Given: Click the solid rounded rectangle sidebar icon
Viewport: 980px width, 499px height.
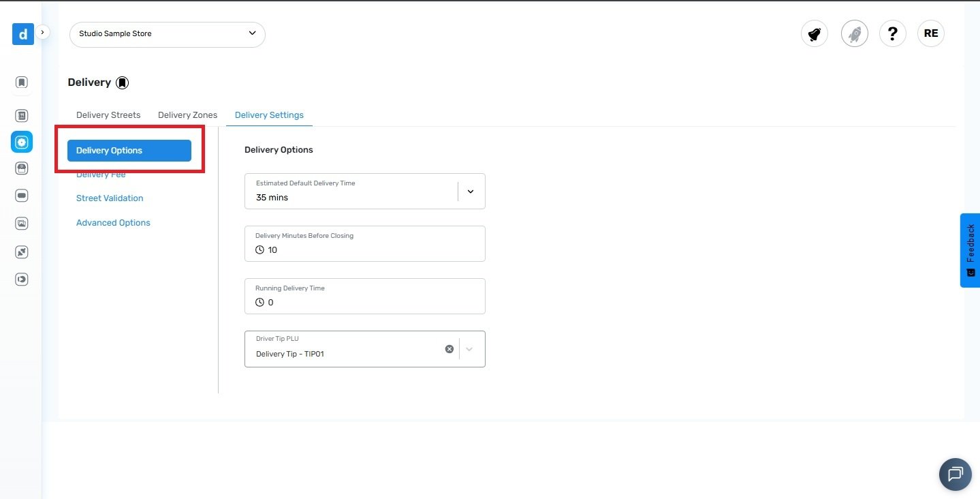Looking at the screenshot, I should (22, 196).
